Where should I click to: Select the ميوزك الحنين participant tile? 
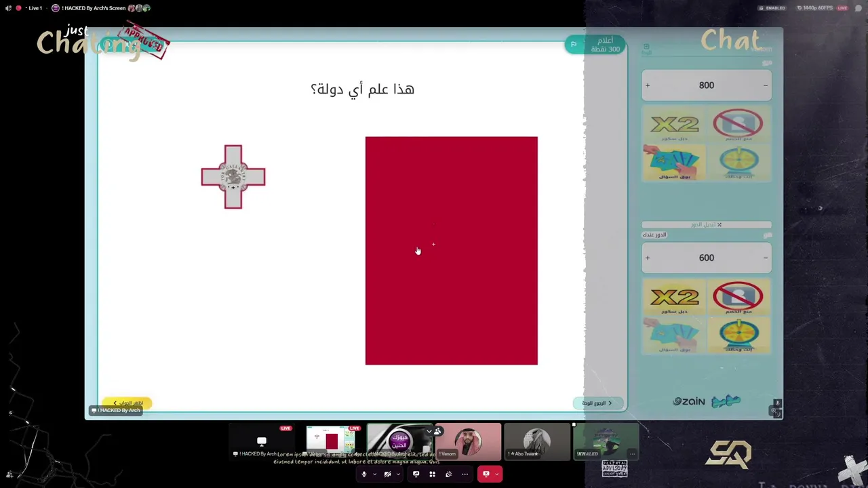(399, 442)
